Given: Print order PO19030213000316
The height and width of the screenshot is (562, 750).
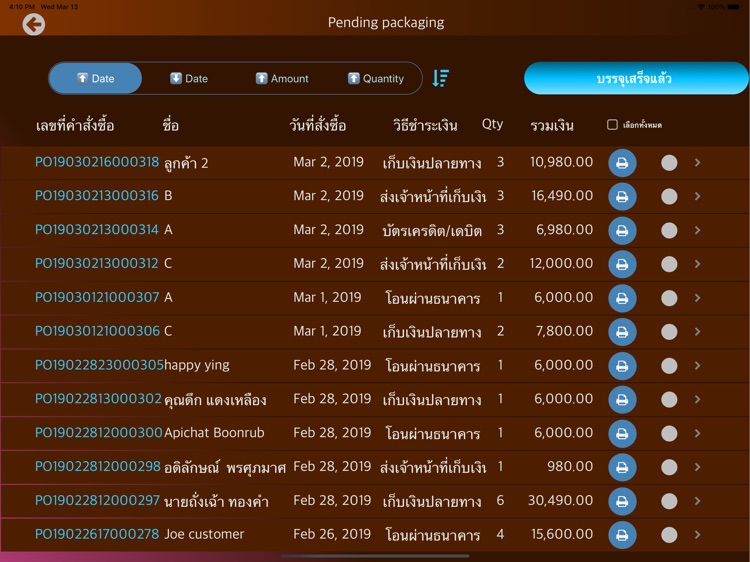Looking at the screenshot, I should [622, 197].
